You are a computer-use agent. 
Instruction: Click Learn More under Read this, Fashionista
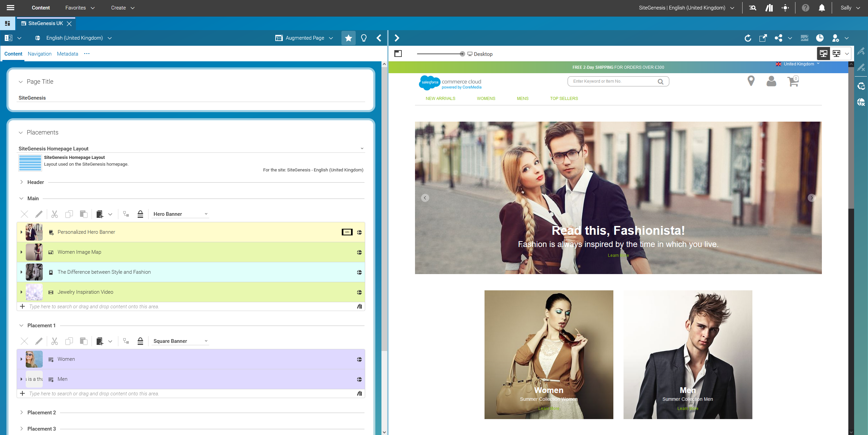(x=618, y=255)
